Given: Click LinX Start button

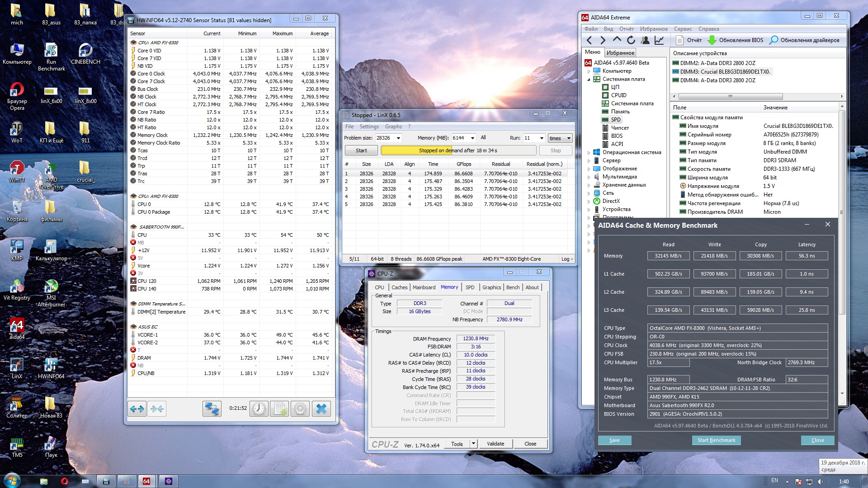Looking at the screenshot, I should point(361,150).
